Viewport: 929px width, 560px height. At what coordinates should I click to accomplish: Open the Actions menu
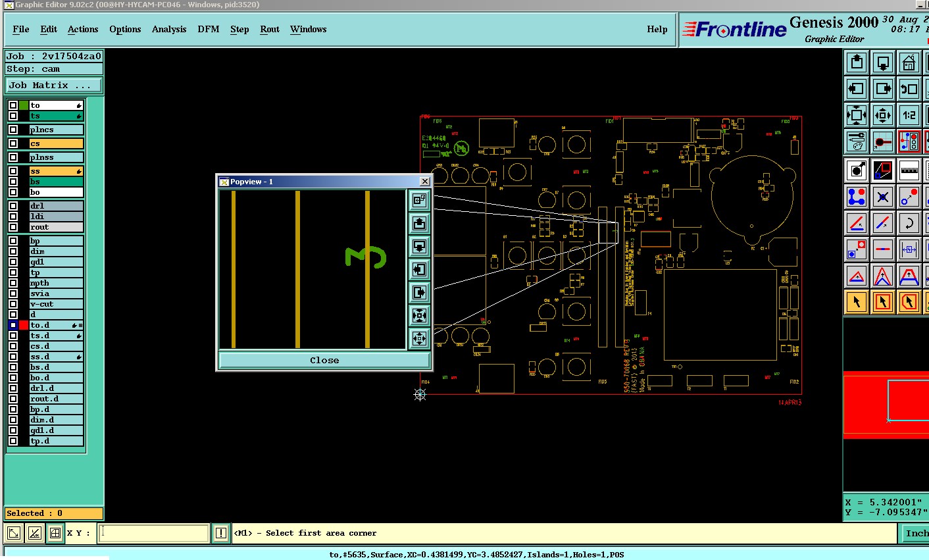(83, 29)
